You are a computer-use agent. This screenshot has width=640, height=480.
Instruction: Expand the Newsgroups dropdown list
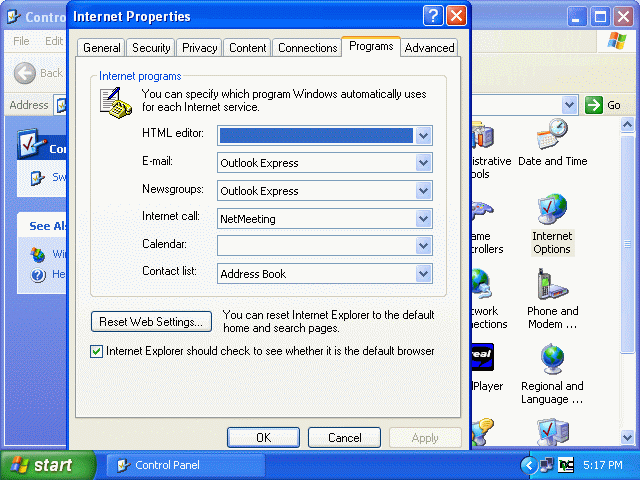[x=423, y=191]
